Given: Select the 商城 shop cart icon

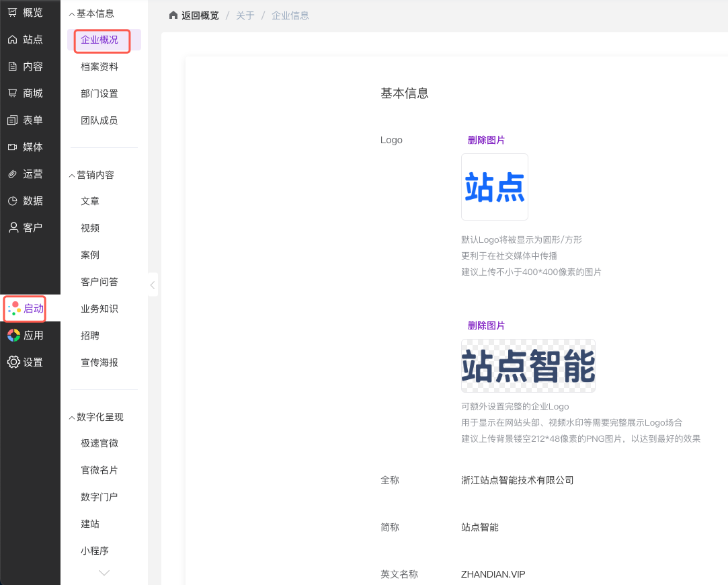Looking at the screenshot, I should point(12,93).
